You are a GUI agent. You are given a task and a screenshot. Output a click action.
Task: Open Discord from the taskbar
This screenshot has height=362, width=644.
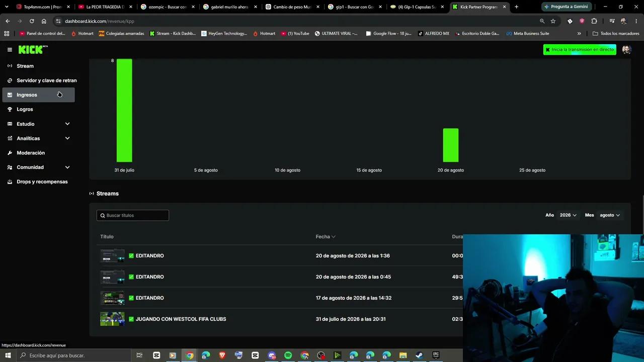(272, 355)
